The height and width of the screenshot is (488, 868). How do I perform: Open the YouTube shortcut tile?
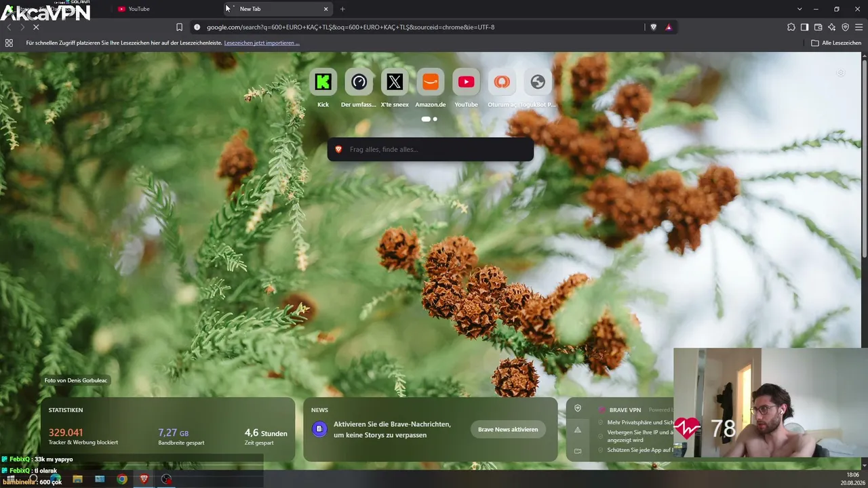(466, 82)
